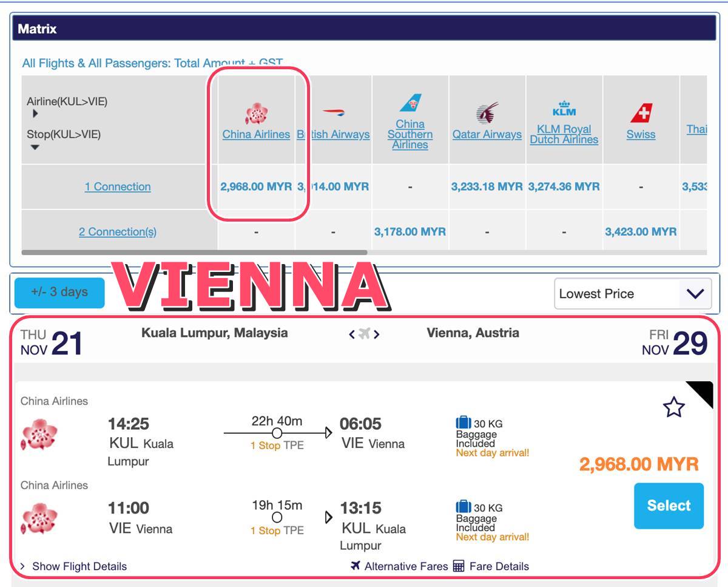Select the 3,423.00 MYR Swiss fare
Image resolution: width=728 pixels, height=587 pixels.
click(x=641, y=231)
